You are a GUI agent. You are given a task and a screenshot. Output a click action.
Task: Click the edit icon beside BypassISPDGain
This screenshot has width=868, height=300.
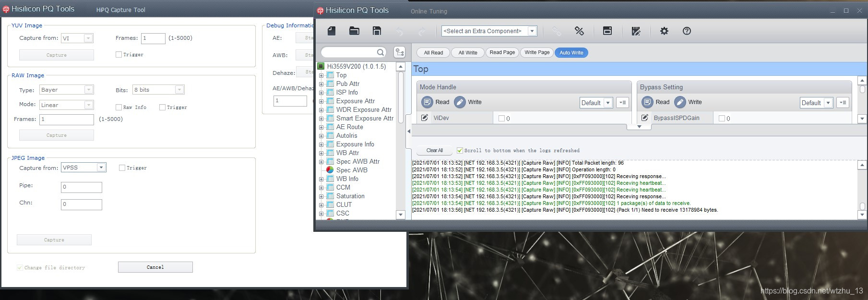tap(645, 118)
